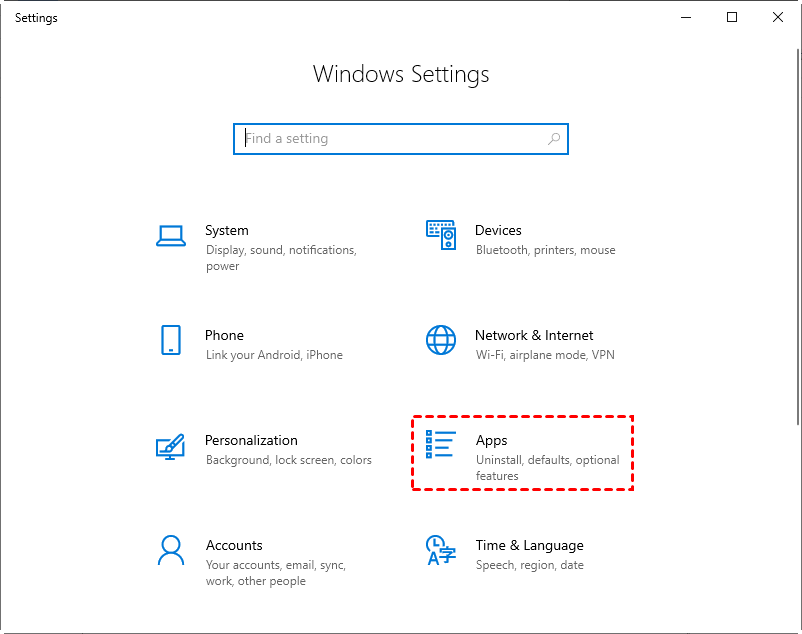Viewport: 802px width, 634px height.
Task: Click the magnifier icon in search box
Action: click(x=554, y=139)
